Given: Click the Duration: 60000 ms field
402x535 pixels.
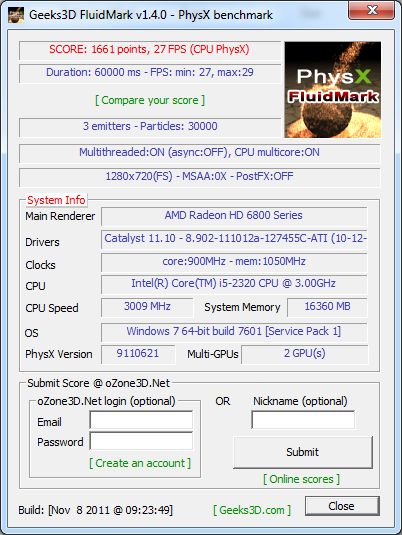Looking at the screenshot, I should point(150,73).
